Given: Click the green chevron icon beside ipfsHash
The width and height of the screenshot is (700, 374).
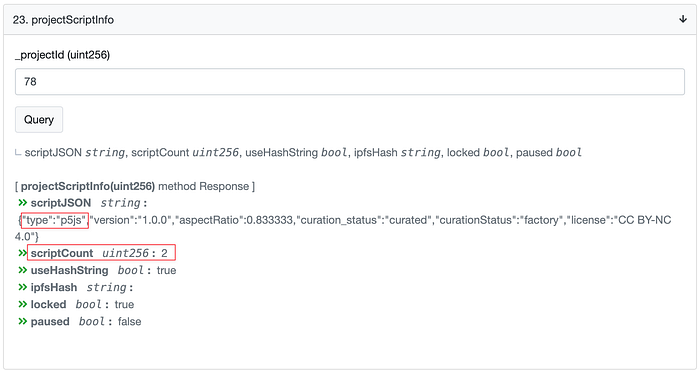Looking at the screenshot, I should [x=22, y=287].
